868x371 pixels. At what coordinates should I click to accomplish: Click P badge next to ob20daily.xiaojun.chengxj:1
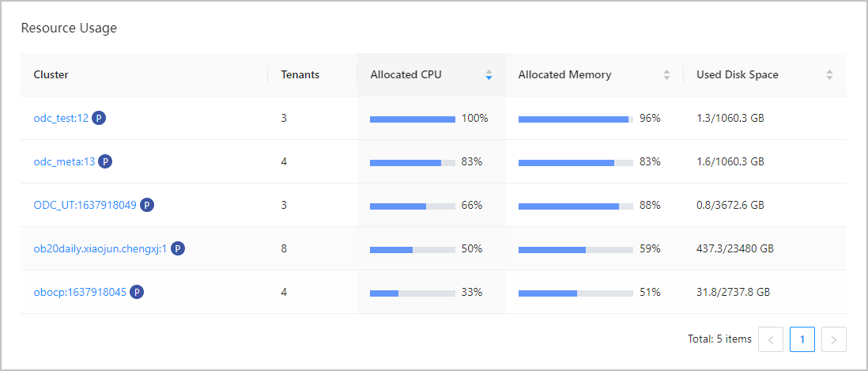(178, 248)
